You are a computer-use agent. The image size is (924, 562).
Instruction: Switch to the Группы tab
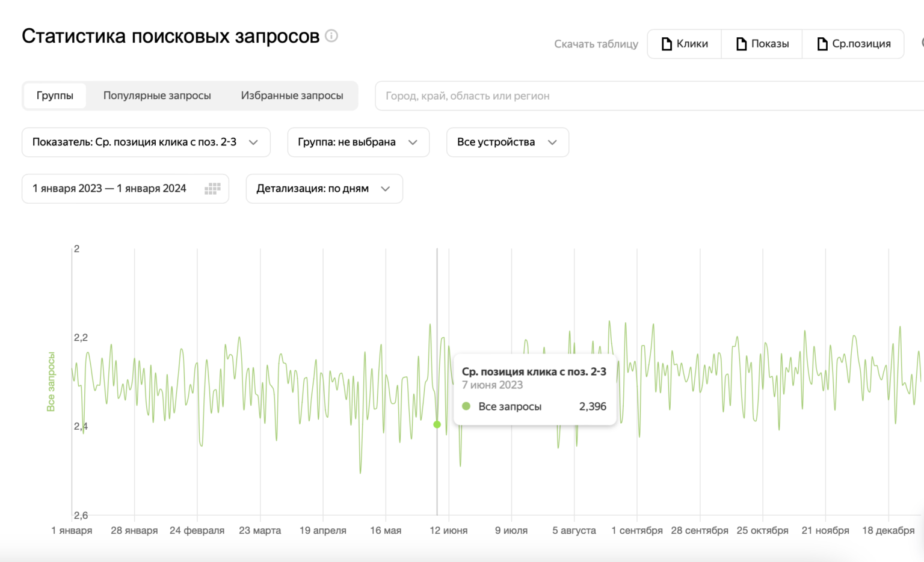click(55, 96)
